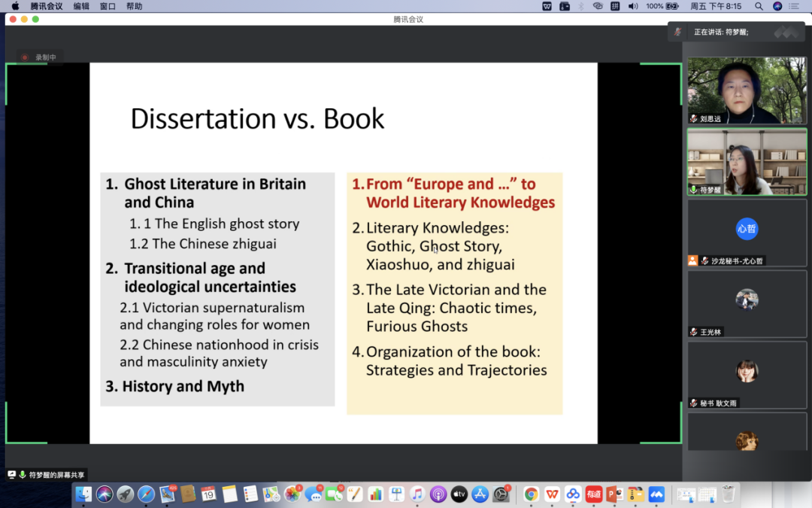Open Siri from the menu bar

coord(777,6)
